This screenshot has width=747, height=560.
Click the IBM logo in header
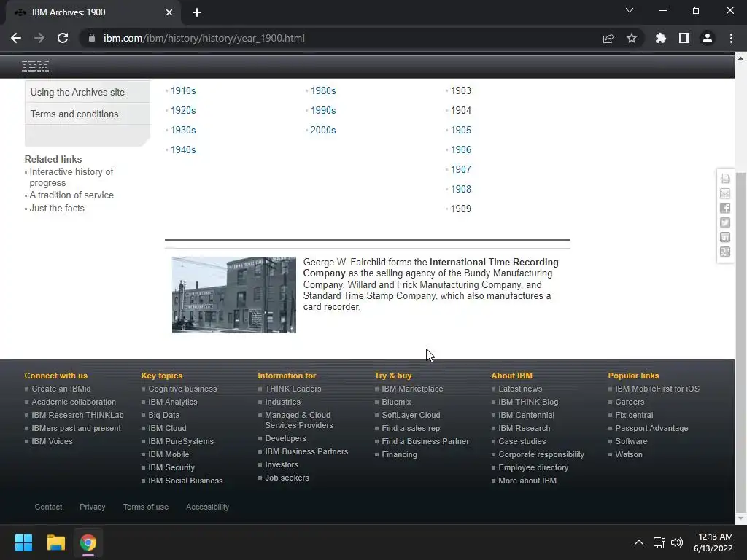click(x=35, y=66)
